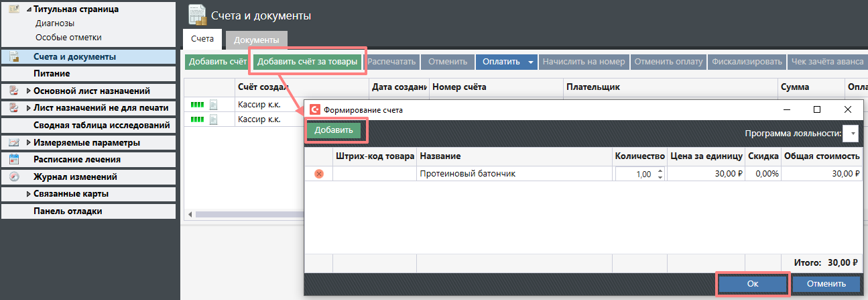Click the Расписание лечения calendar icon

(x=14, y=160)
